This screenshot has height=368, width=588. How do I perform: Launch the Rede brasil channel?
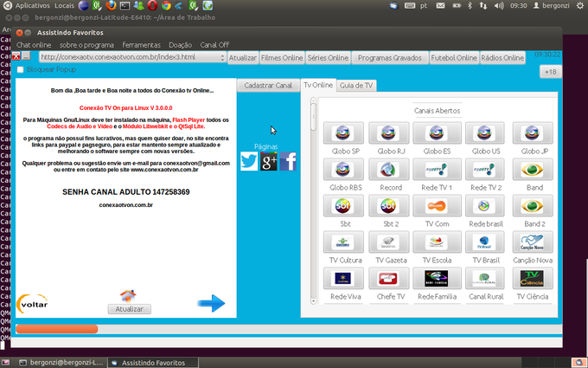tap(485, 206)
